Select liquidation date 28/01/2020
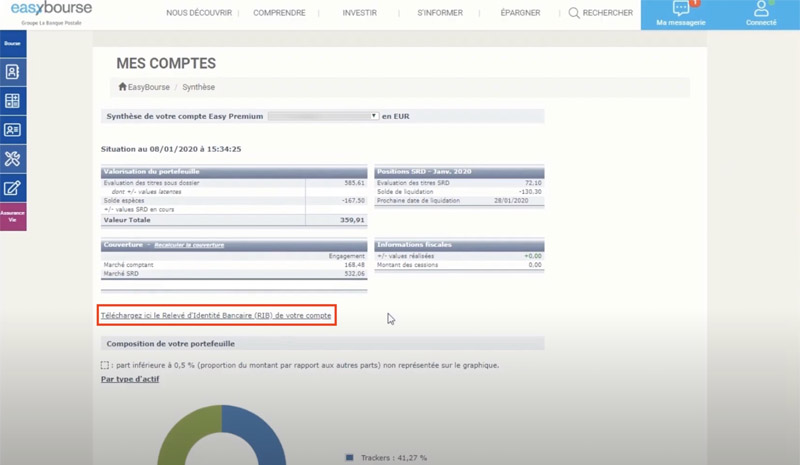The height and width of the screenshot is (465, 800). coord(511,201)
